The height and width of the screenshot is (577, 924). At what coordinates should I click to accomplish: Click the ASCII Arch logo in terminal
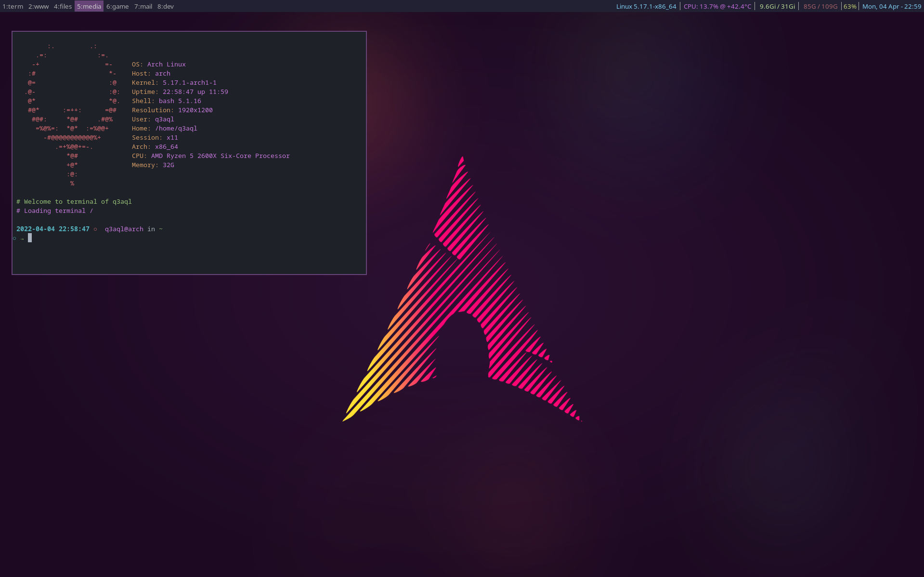[x=72, y=115]
